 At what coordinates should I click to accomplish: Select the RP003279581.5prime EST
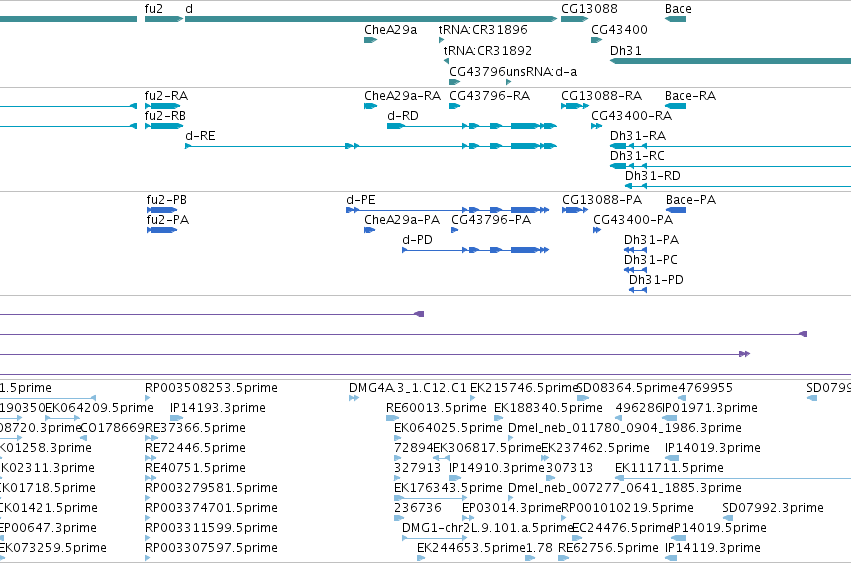click(x=147, y=498)
